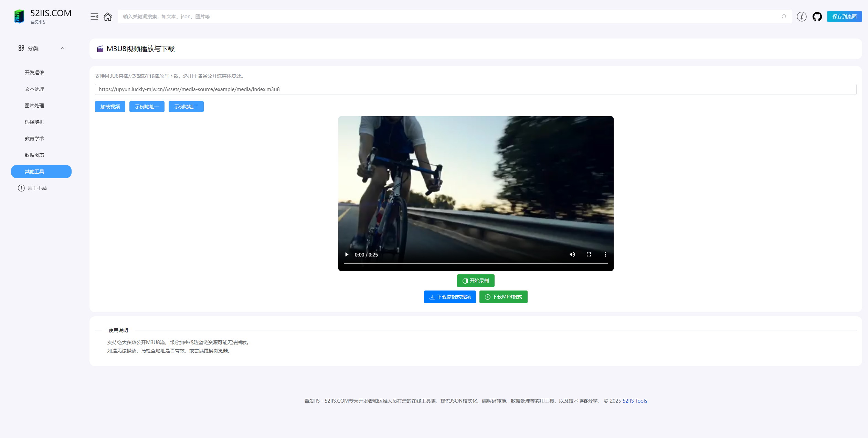Select the 图片处理 menu item
The image size is (868, 438).
[34, 106]
